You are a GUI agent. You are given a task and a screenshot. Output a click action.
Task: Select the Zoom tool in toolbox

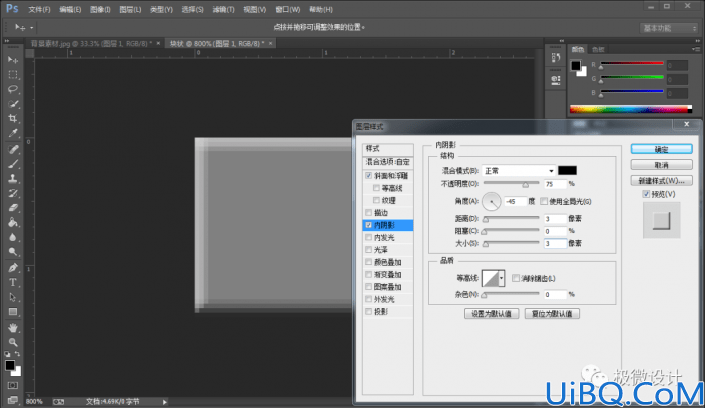click(13, 342)
